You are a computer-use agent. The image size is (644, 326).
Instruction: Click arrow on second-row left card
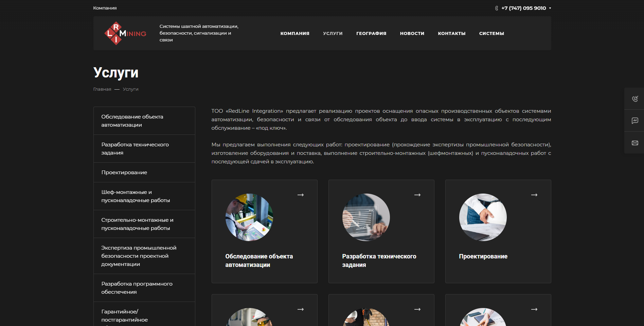pyautogui.click(x=301, y=309)
